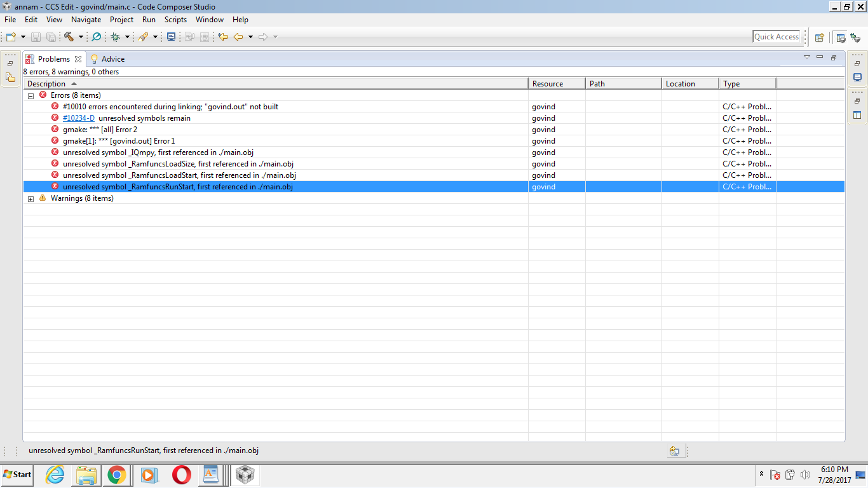Viewport: 868px width, 488px height.
Task: Open the Scripts menu
Action: pyautogui.click(x=175, y=20)
